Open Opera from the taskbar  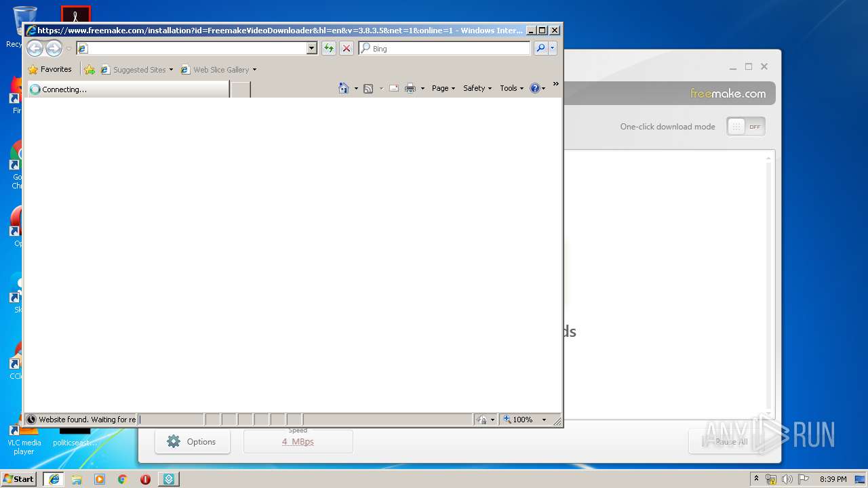click(x=145, y=479)
